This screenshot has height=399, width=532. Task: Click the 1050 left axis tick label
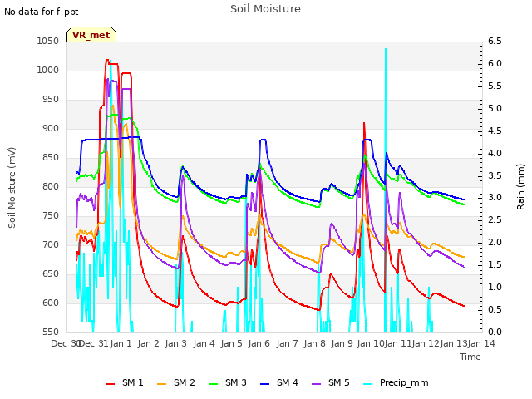coord(48,41)
